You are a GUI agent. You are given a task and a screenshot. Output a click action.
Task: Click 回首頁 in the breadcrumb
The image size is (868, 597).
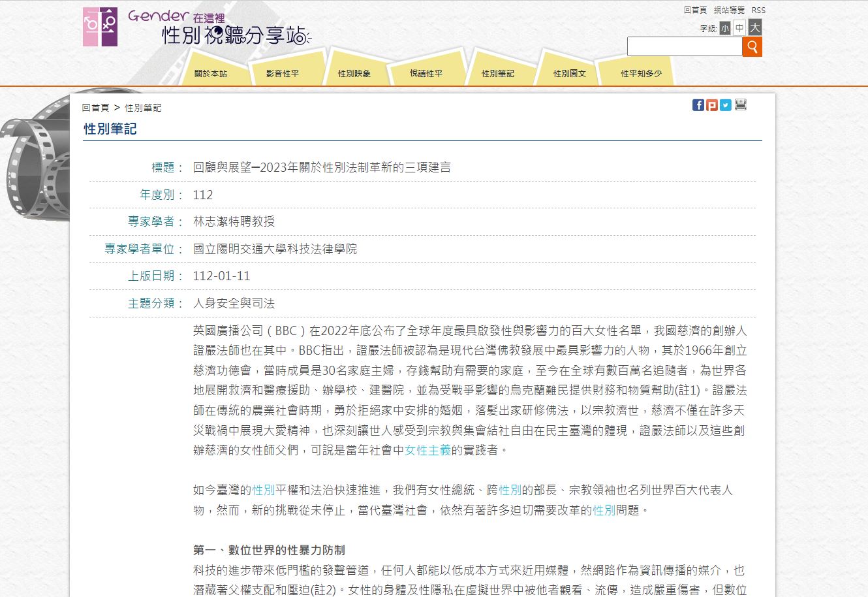[x=96, y=108]
